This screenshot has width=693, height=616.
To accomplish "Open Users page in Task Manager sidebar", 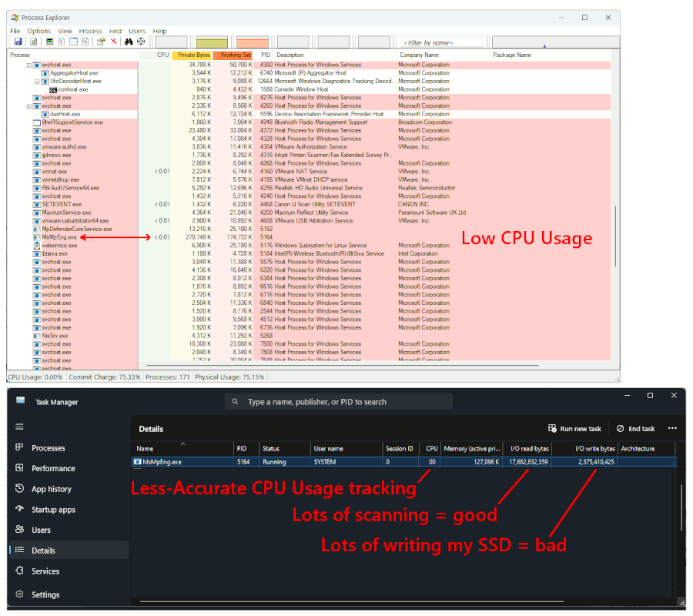I will pyautogui.click(x=69, y=530).
